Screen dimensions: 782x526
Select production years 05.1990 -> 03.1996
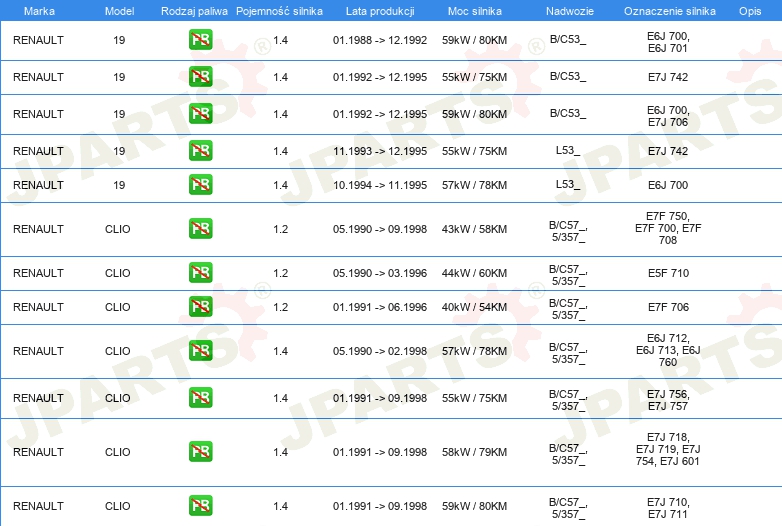click(x=380, y=273)
